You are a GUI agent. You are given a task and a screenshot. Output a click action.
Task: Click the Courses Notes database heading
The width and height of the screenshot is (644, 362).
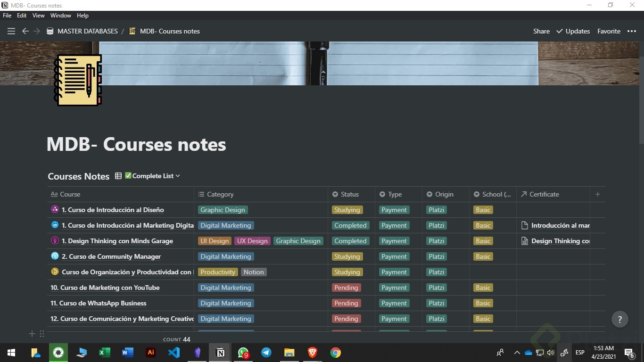(79, 176)
